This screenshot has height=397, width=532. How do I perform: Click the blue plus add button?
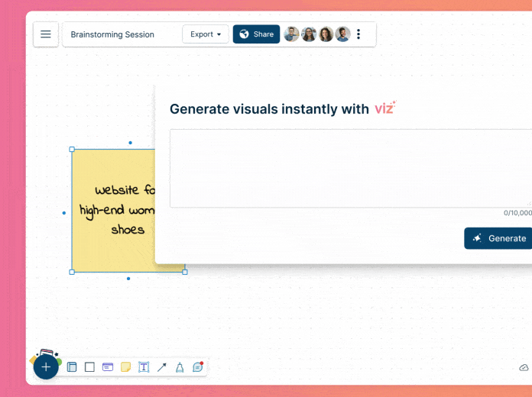pos(46,367)
